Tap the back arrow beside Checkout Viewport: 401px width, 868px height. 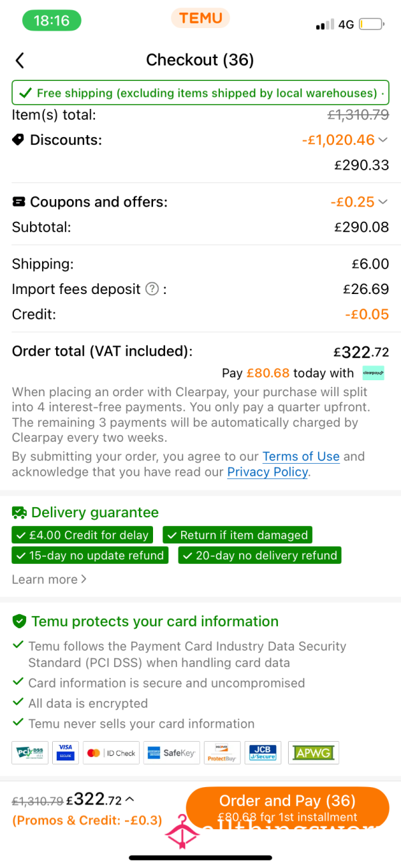19,60
